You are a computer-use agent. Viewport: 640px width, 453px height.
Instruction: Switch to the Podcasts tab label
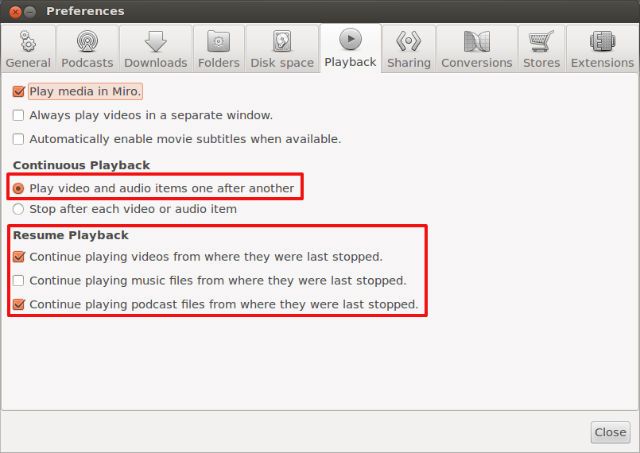87,63
